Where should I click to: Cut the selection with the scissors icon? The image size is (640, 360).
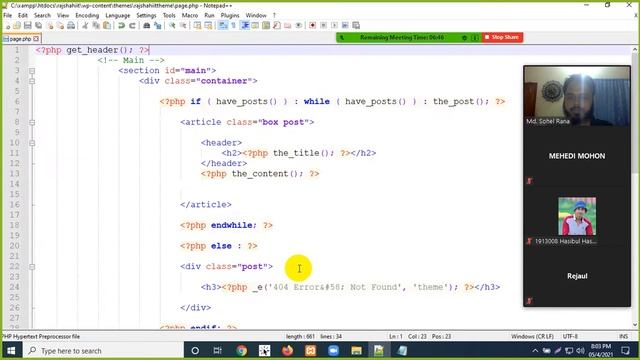[85, 26]
